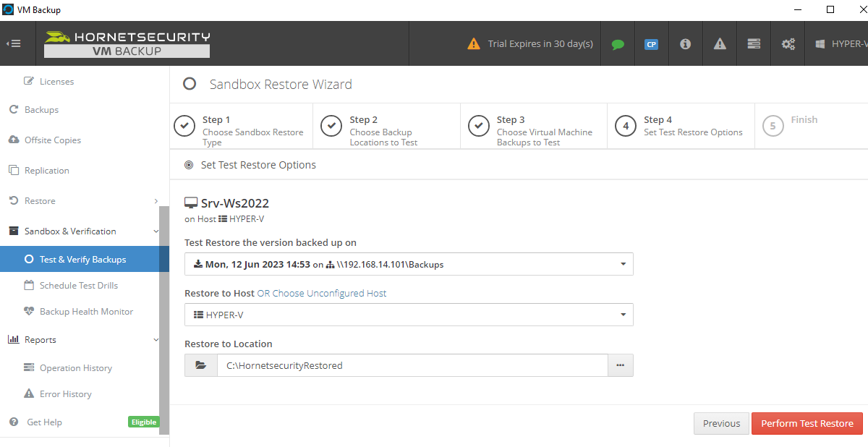Click the folder icon beside Restore to Location
Image resolution: width=868 pixels, height=447 pixels.
200,365
